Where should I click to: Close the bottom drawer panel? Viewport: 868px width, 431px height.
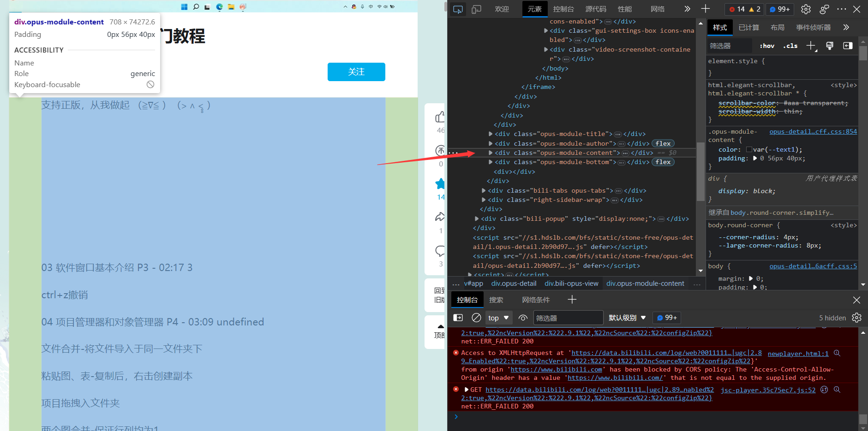pos(856,300)
